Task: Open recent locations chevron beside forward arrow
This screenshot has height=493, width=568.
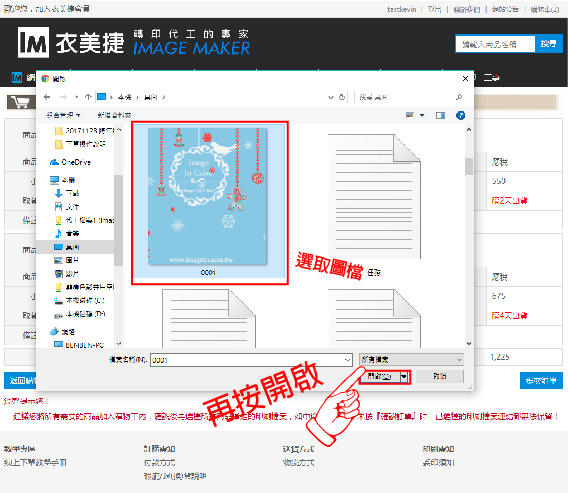Action: coord(76,97)
